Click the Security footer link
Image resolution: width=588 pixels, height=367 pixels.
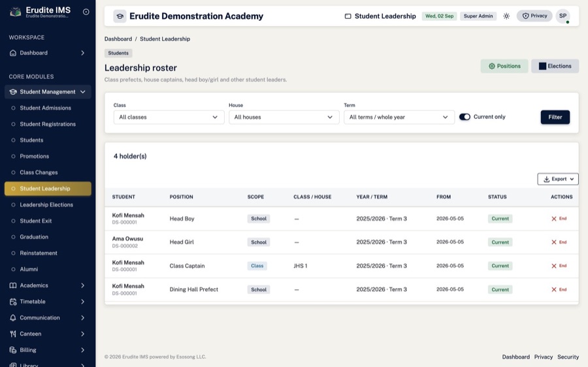pos(568,357)
